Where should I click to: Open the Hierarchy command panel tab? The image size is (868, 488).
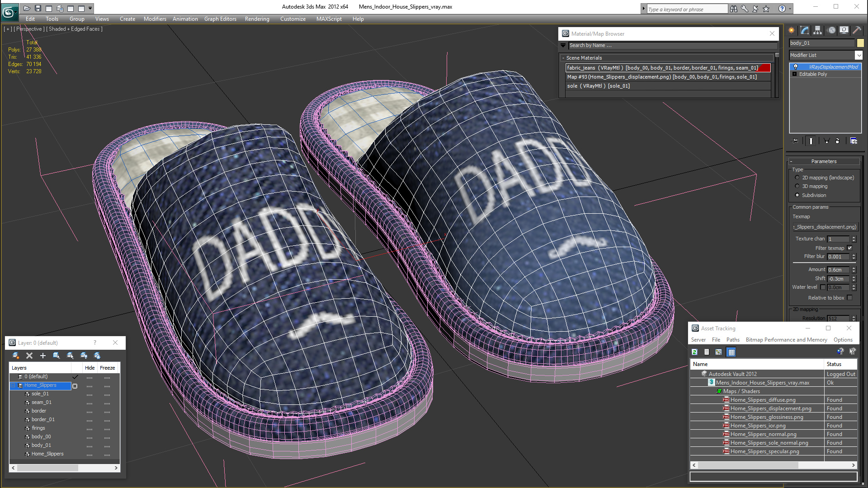(818, 30)
